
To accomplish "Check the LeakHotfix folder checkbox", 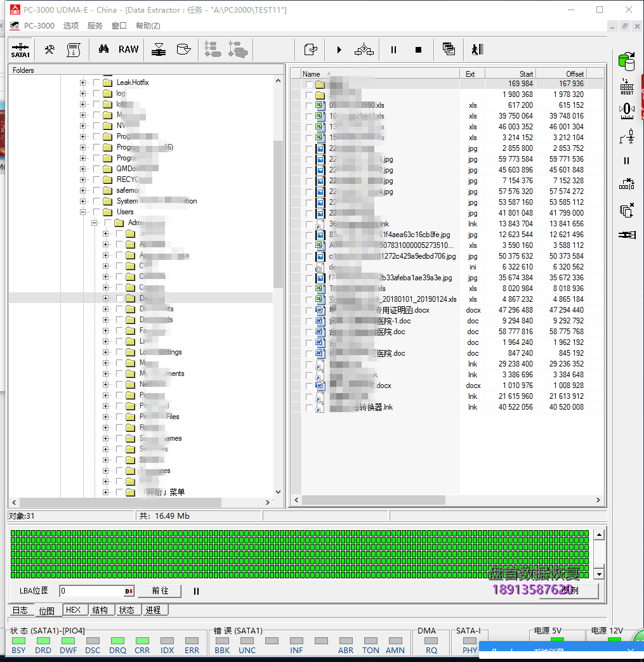I will 96,82.
